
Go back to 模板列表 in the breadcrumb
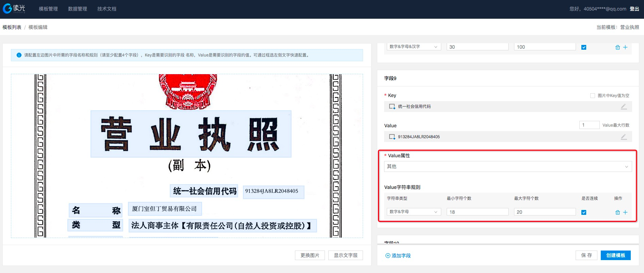pos(12,27)
